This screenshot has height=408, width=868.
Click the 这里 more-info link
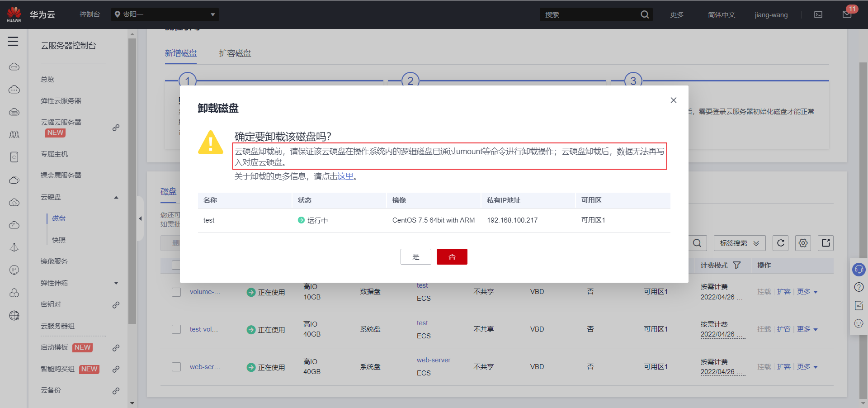tap(345, 176)
